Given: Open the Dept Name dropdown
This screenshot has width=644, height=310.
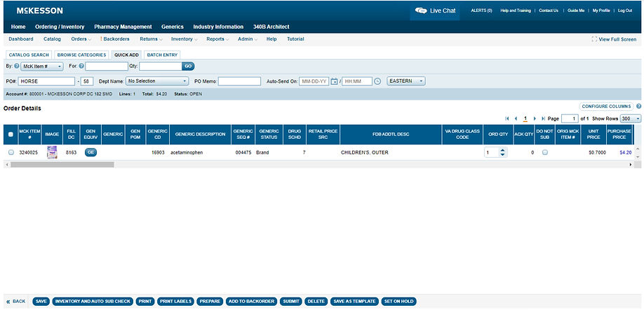Looking at the screenshot, I should click(157, 81).
